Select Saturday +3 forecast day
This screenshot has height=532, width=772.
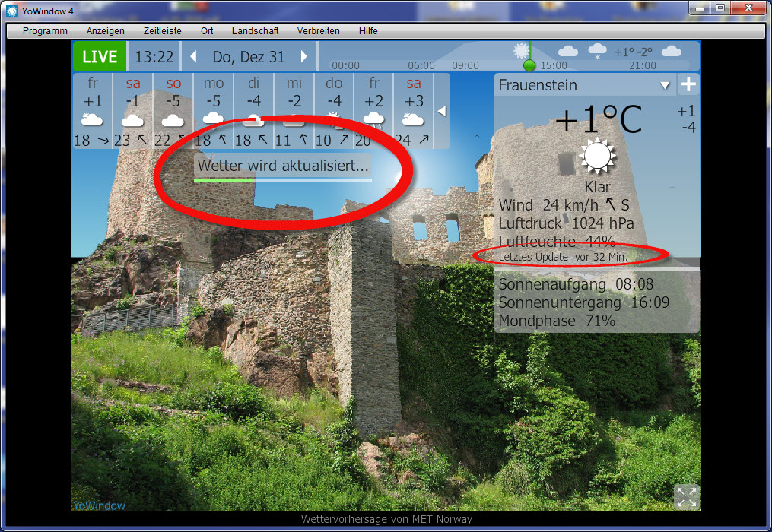[x=414, y=111]
